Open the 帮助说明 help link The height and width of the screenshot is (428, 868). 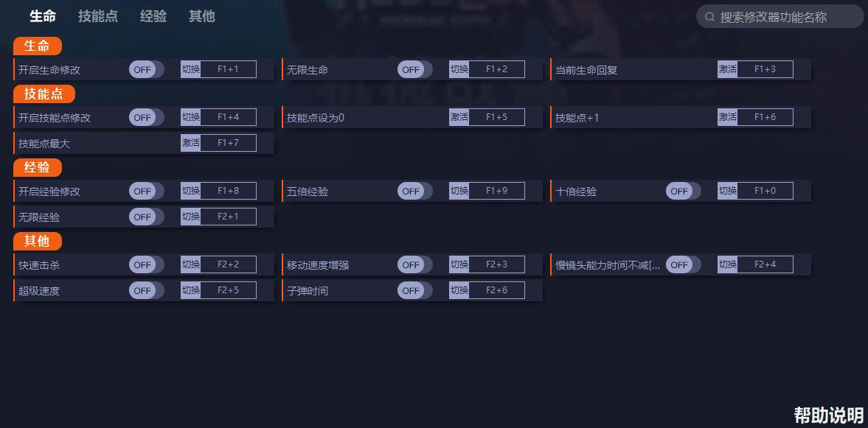tap(829, 415)
